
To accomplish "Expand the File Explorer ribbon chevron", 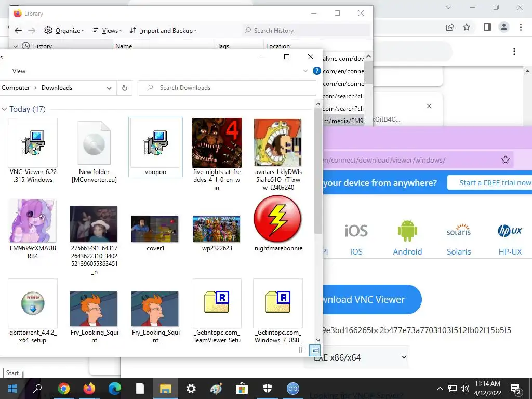I will (x=305, y=71).
